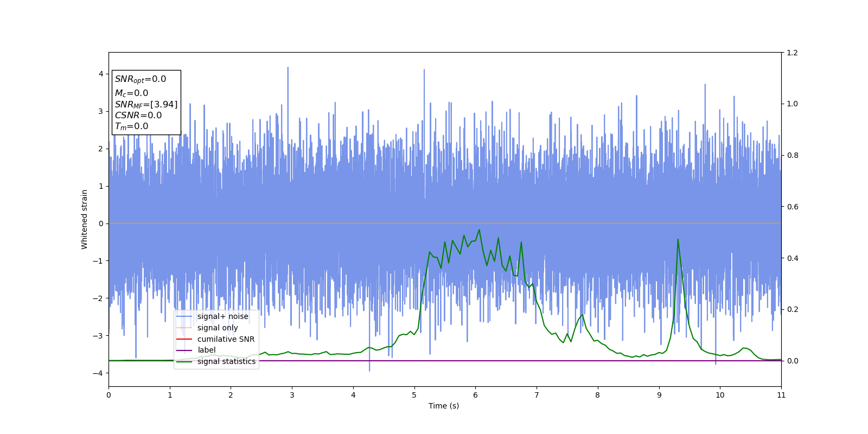Click the 'Whitened strain' y-axis label

[x=85, y=219]
